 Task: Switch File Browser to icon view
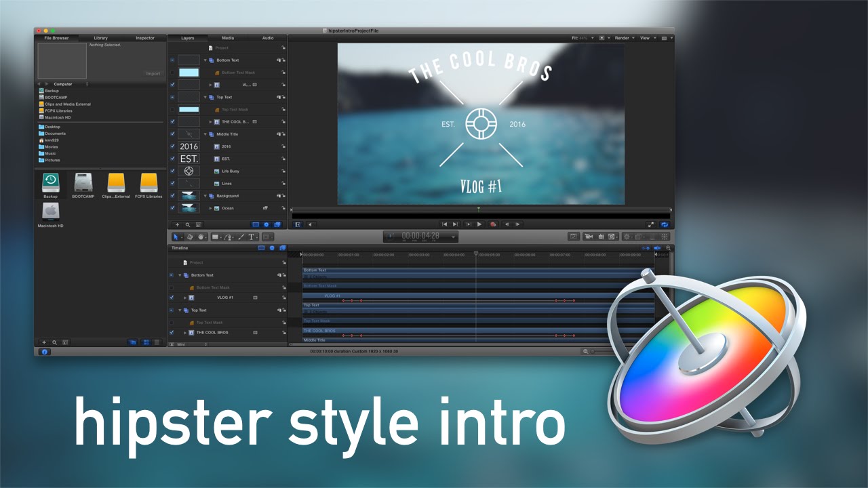pos(145,342)
